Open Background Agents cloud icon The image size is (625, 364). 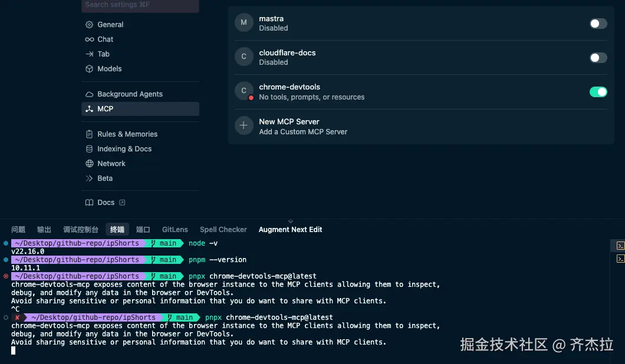89,94
